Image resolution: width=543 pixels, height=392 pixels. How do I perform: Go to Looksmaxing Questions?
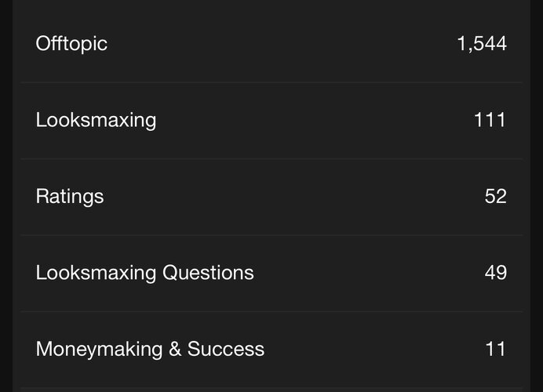[144, 273]
